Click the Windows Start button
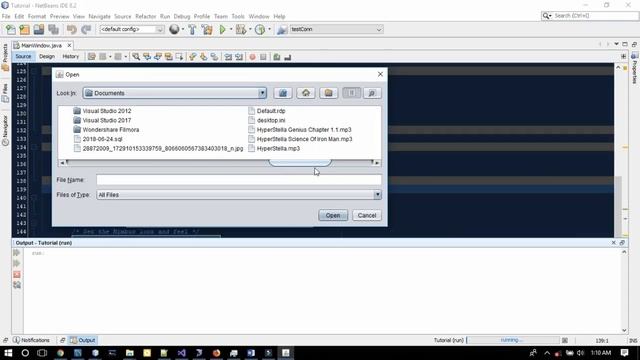The width and height of the screenshot is (640, 360). pos(8,353)
